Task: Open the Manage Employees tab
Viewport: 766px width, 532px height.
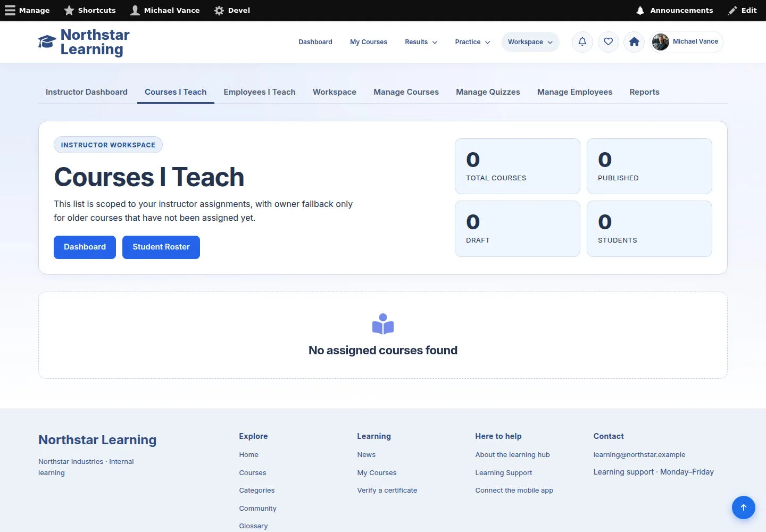Action: click(575, 92)
